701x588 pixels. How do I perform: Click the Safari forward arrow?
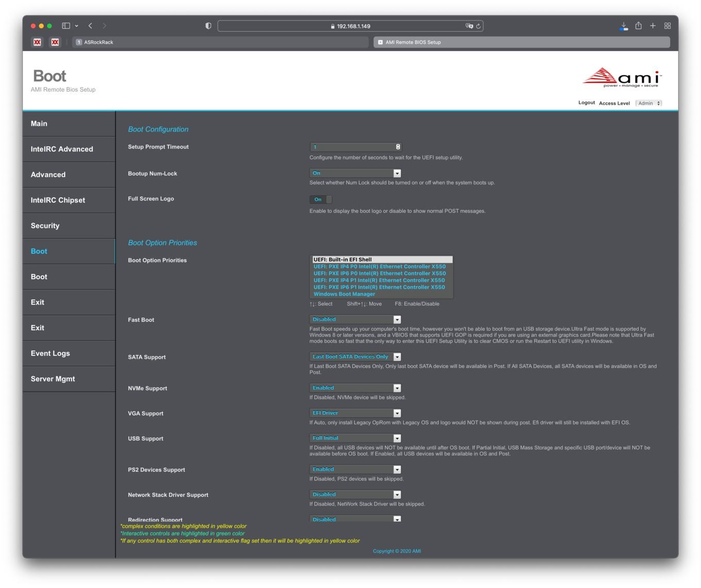coord(105,26)
